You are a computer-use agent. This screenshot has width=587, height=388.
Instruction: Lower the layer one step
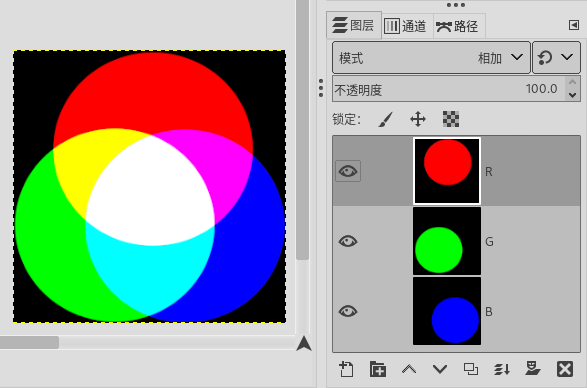pos(440,369)
